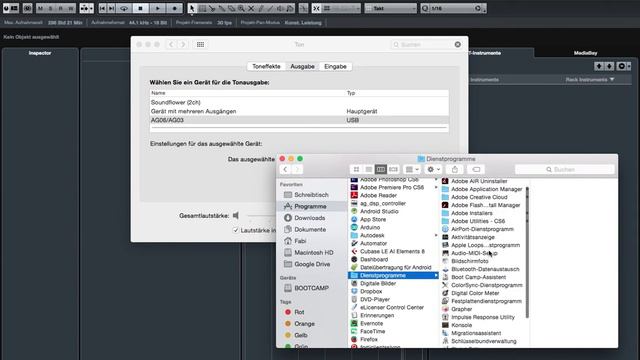Show all preferences via grid icon in Ton window
Image resolution: width=640 pixels, height=360 pixels.
point(200,44)
